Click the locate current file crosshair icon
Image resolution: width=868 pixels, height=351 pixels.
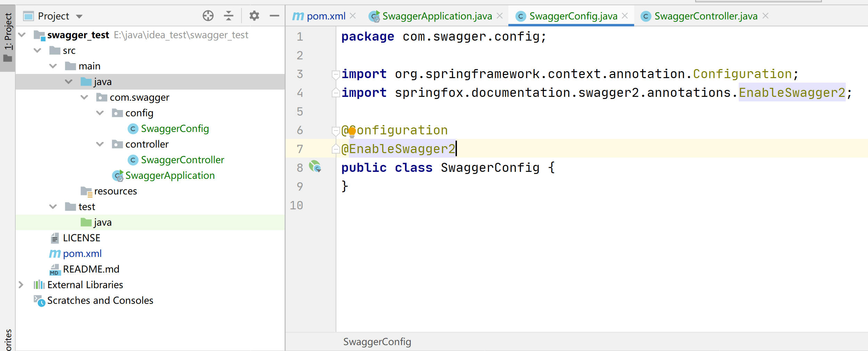tap(208, 16)
